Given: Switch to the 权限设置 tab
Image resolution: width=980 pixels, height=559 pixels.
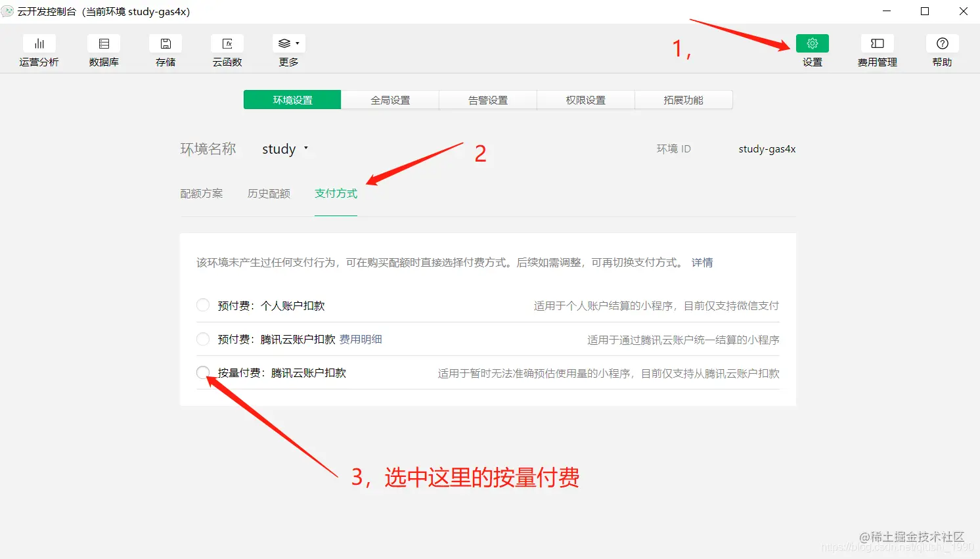Looking at the screenshot, I should coord(586,100).
